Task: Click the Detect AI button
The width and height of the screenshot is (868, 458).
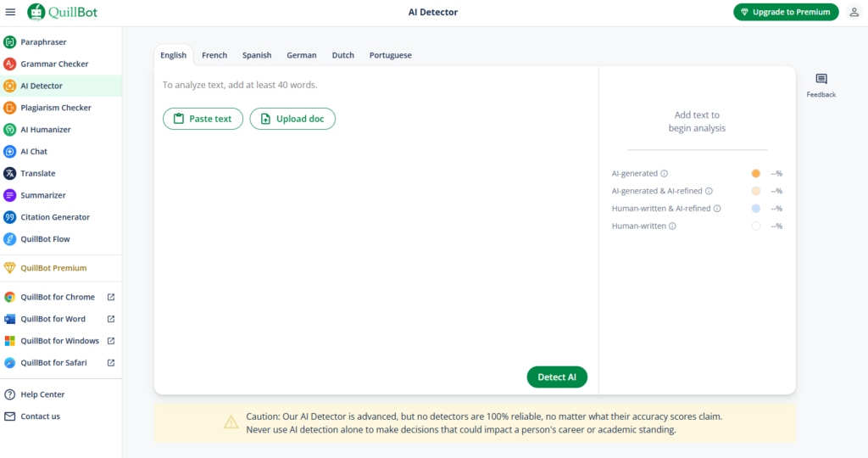Action: [557, 377]
